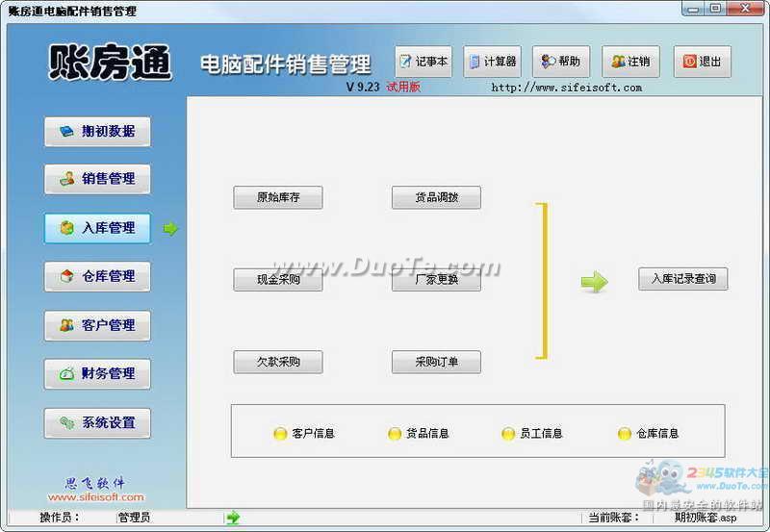Screen dimensions: 770x532
Task: Open the 现金采购 function
Action: tap(278, 280)
